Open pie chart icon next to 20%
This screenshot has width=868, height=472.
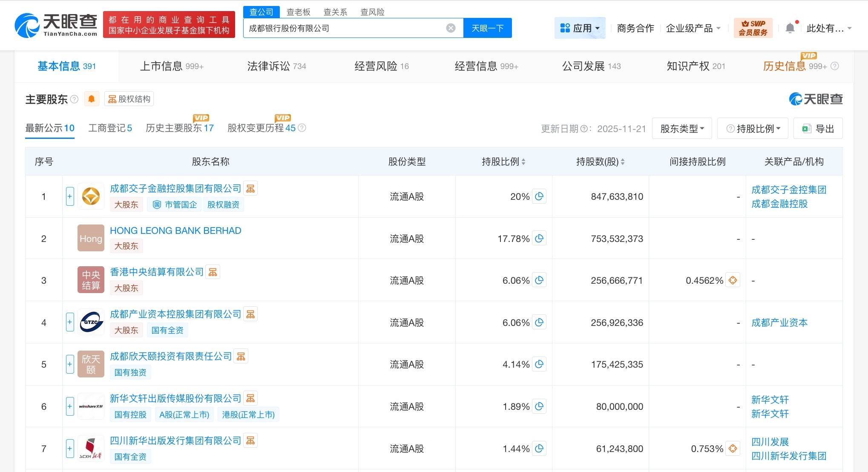tap(539, 196)
